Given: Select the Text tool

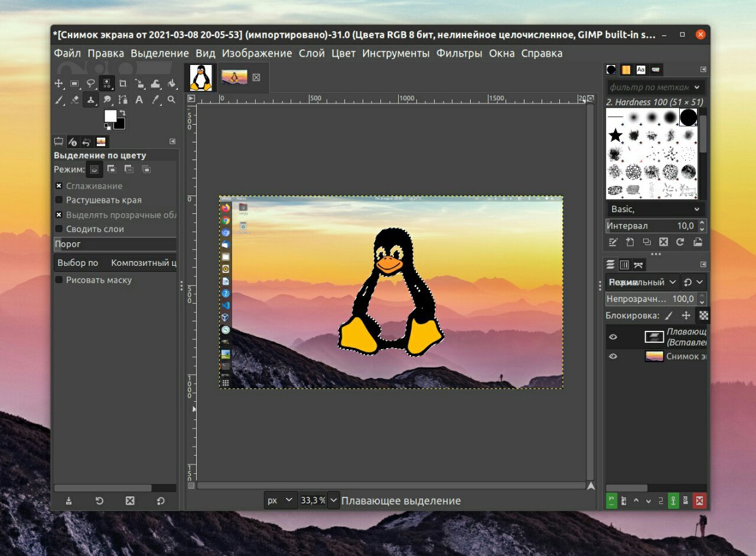Looking at the screenshot, I should coord(139,99).
